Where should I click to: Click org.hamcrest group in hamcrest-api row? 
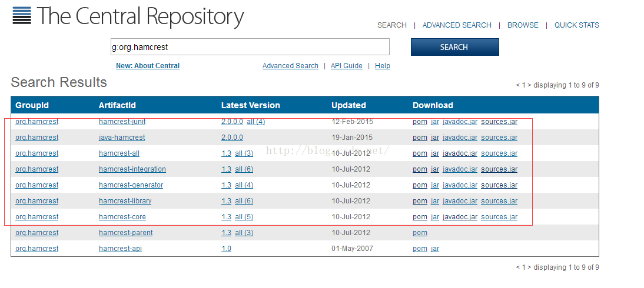[37, 249]
